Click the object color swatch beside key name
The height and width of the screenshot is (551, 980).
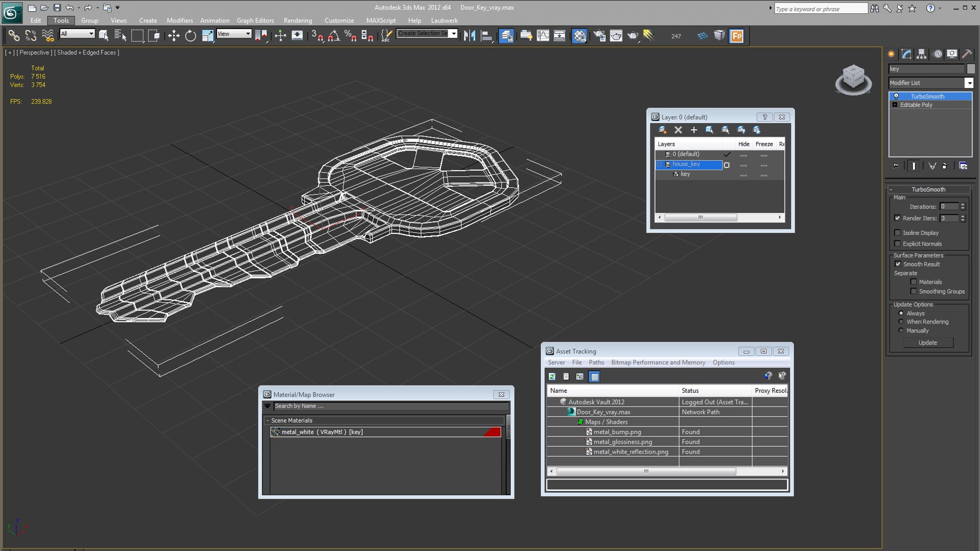point(970,69)
